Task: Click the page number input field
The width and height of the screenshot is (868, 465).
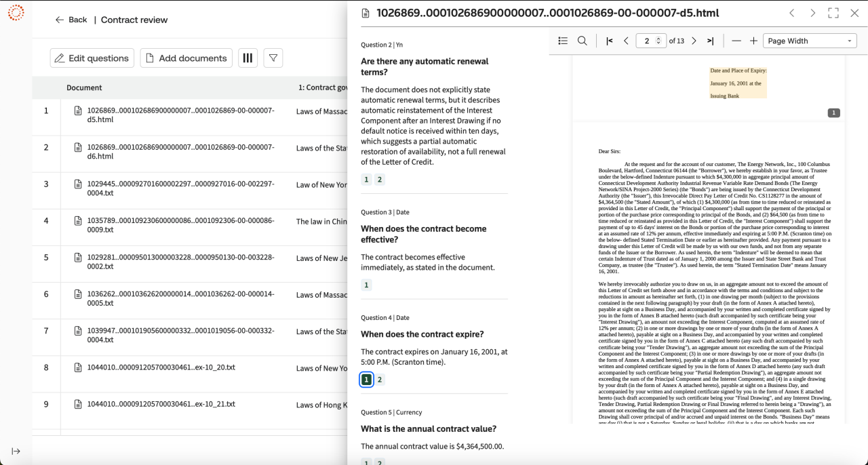Action: pos(647,41)
